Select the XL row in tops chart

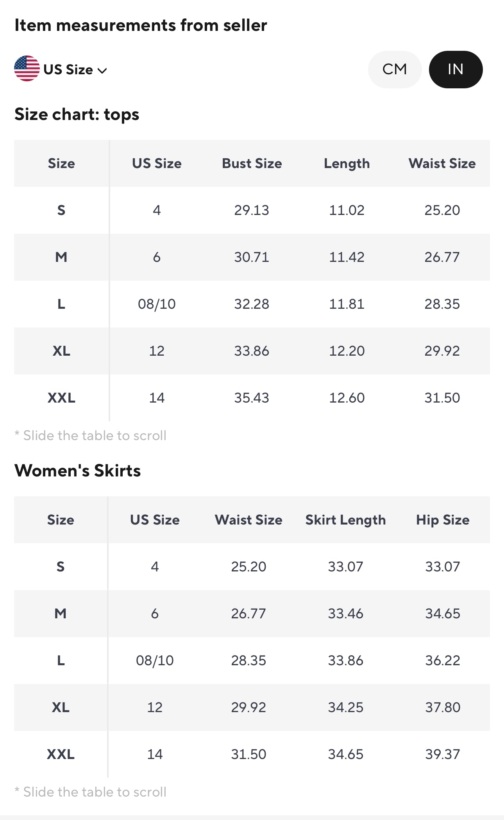61,351
